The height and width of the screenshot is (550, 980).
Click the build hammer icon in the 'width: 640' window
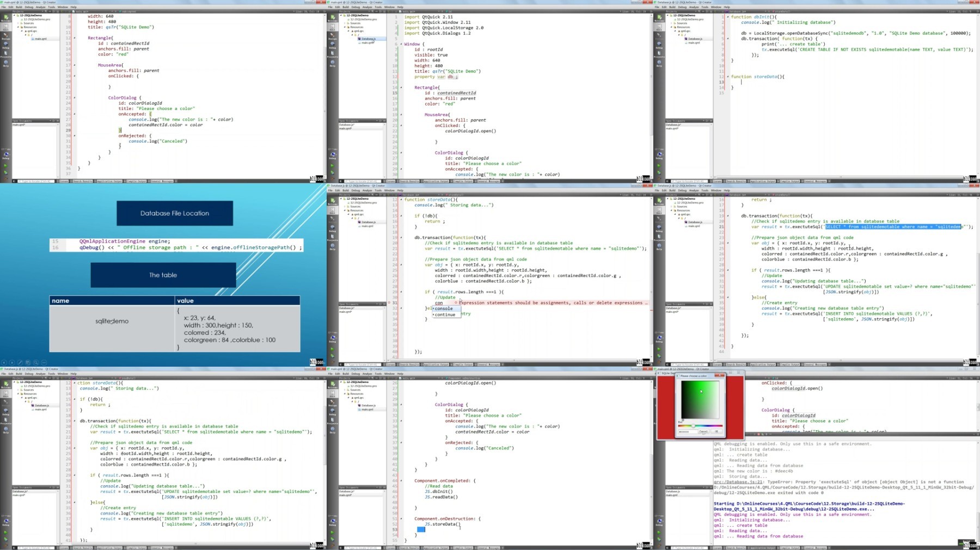tap(6, 180)
